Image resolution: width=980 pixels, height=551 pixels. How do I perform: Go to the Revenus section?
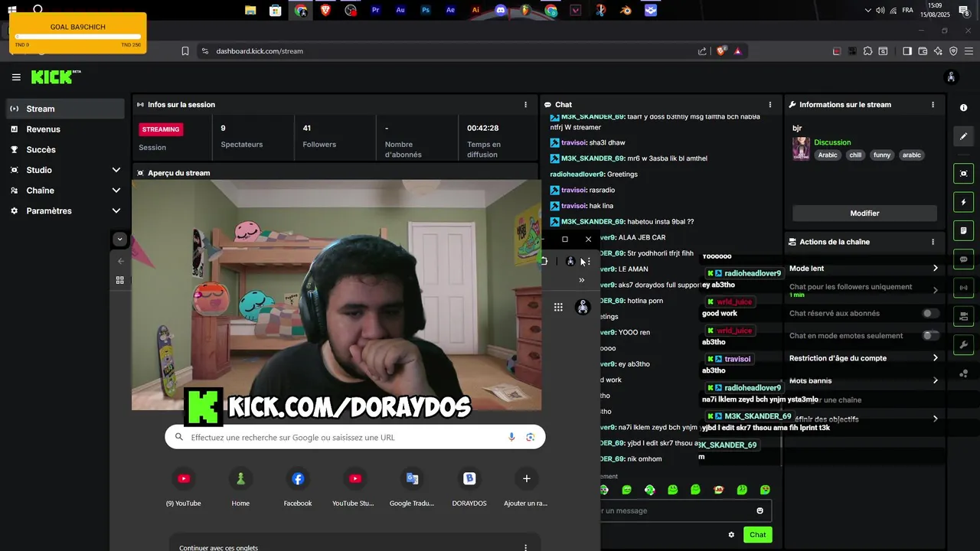click(x=65, y=129)
